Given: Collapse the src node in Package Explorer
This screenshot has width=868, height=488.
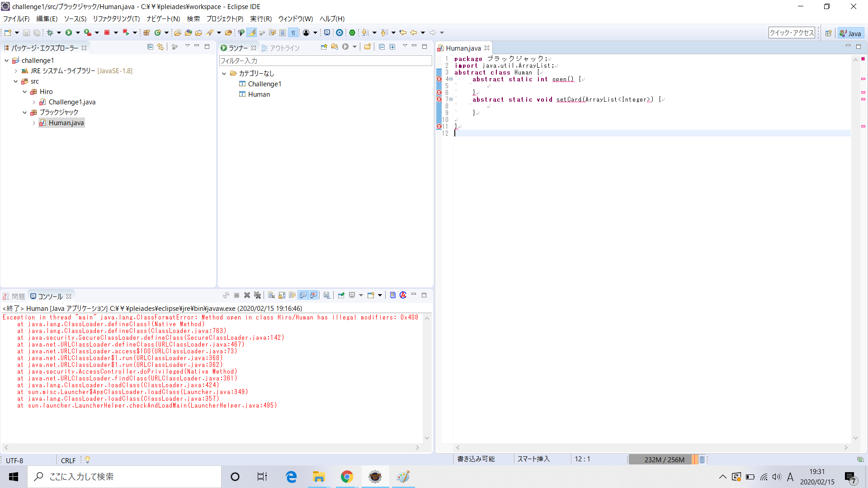Looking at the screenshot, I should (x=16, y=81).
